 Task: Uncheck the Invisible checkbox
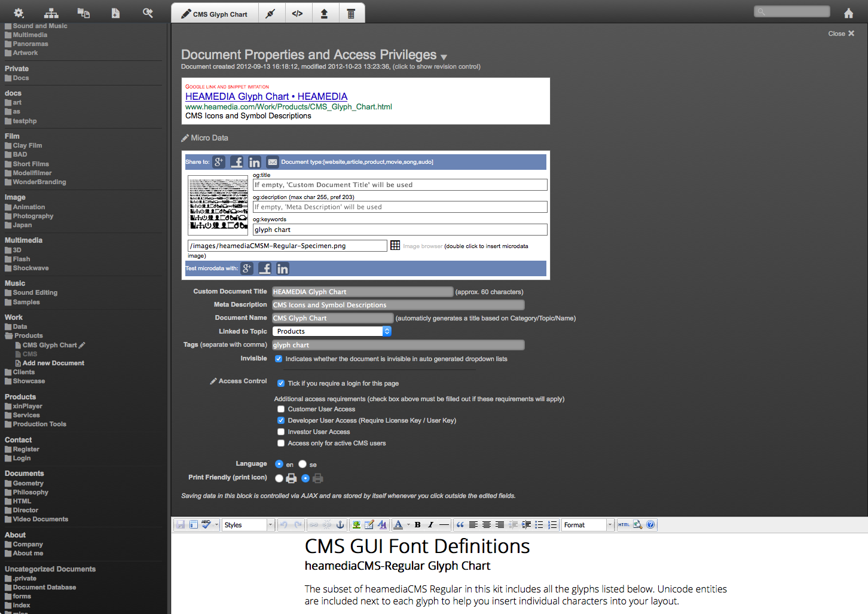pyautogui.click(x=279, y=359)
